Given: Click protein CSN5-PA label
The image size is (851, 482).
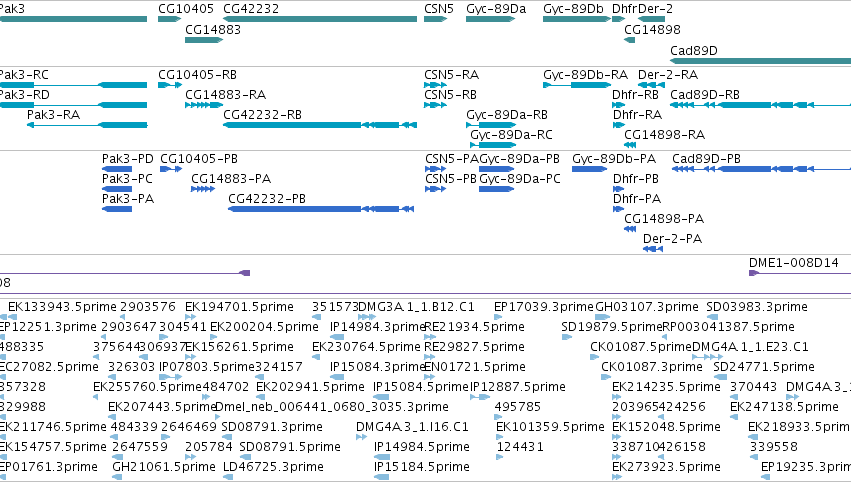Looking at the screenshot, I should coord(452,158).
